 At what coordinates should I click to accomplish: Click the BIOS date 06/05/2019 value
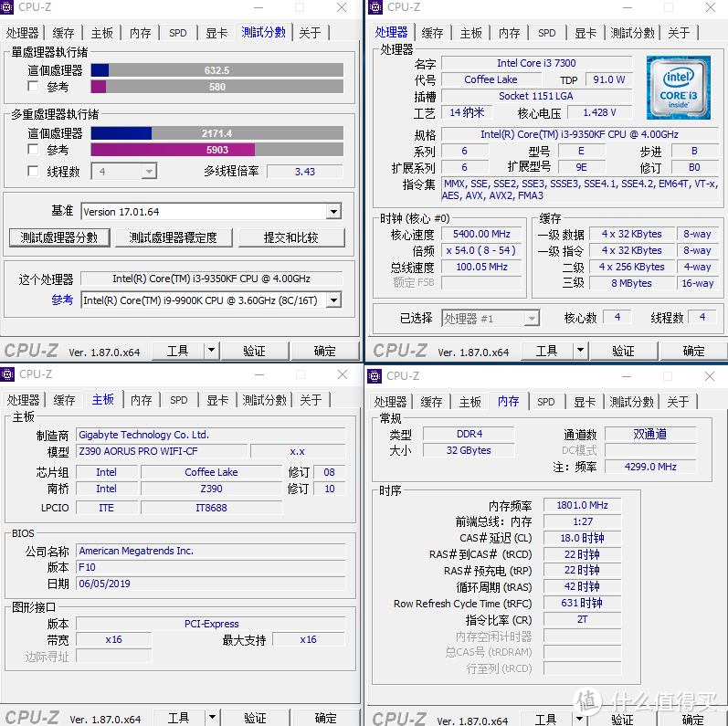(210, 584)
